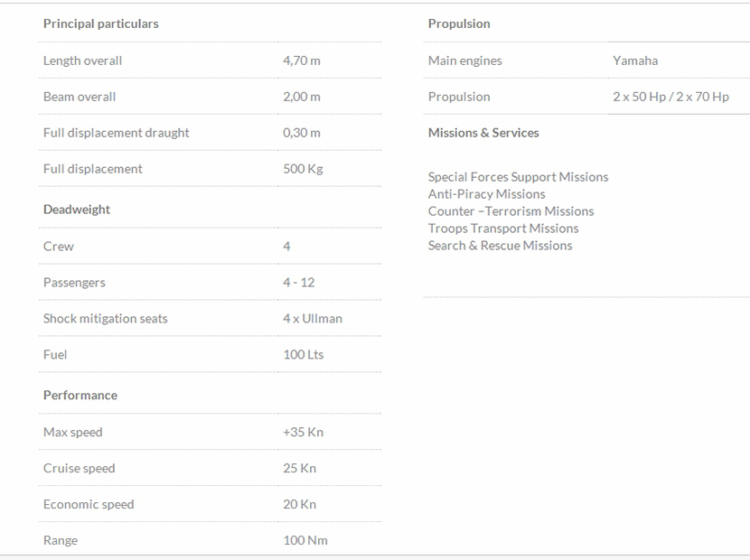The width and height of the screenshot is (750, 560).
Task: Click the Yamaha main engines value
Action: pos(635,61)
